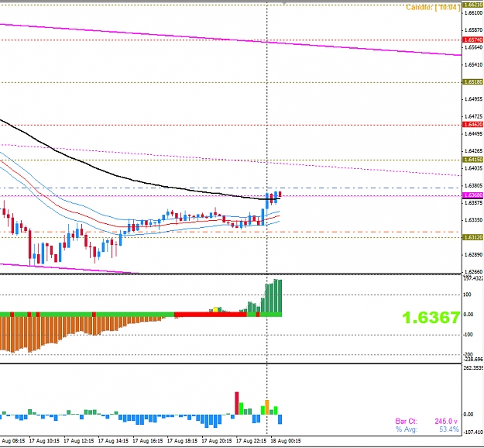Click the Bar Ct: label
The width and height of the screenshot is (484, 448).
[407, 421]
